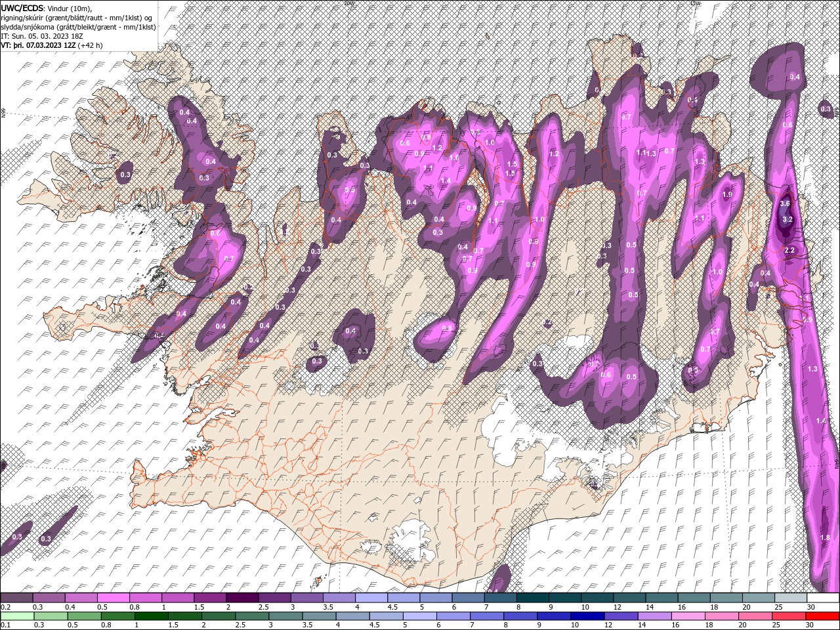Pick the 8–9 dark teal snow legend swatch
Image resolution: width=840 pixels, height=630 pixels.
coord(533,598)
